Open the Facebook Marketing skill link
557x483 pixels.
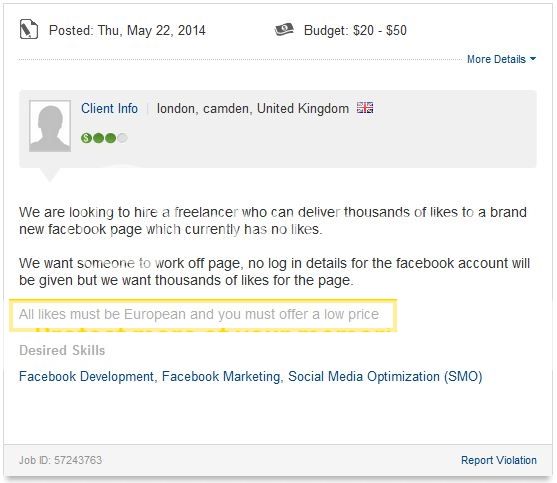221,376
